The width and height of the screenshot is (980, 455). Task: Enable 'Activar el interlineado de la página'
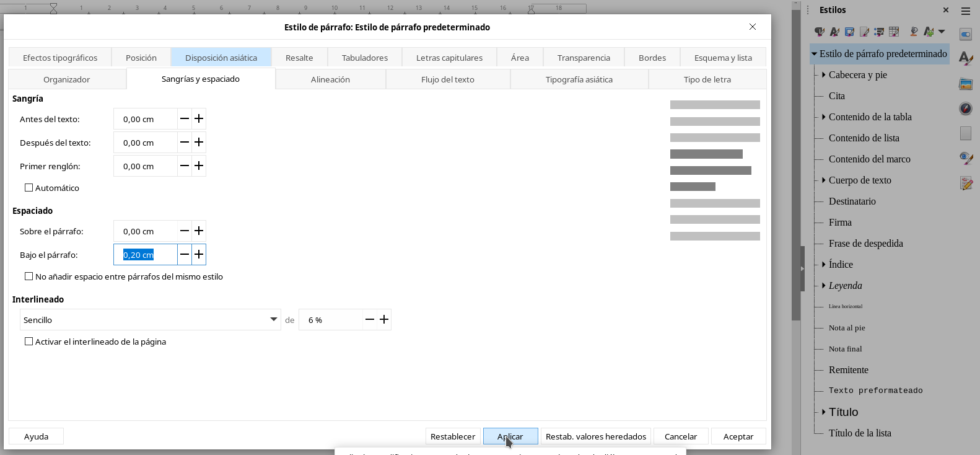(28, 342)
